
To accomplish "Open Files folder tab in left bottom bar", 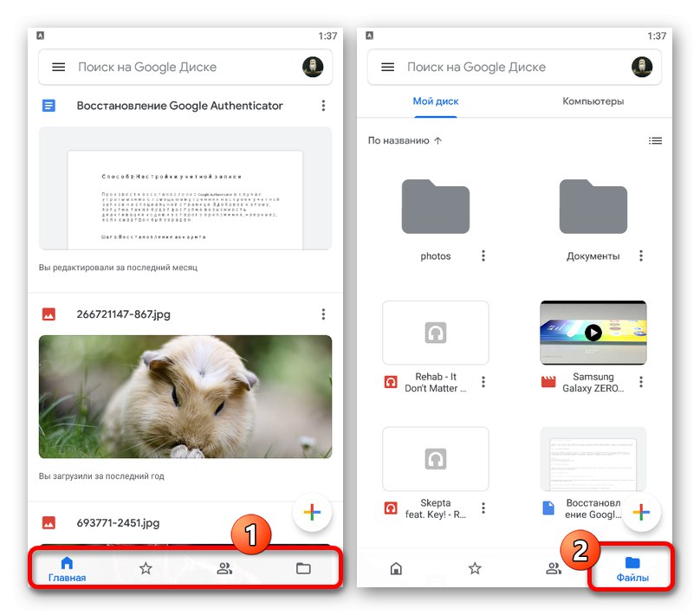I will 303,568.
